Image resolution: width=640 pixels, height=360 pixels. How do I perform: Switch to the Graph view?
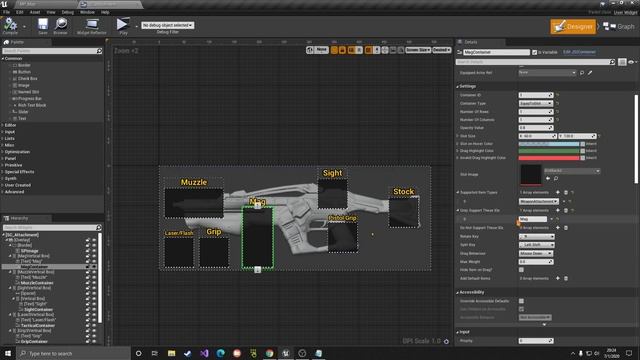point(619,27)
